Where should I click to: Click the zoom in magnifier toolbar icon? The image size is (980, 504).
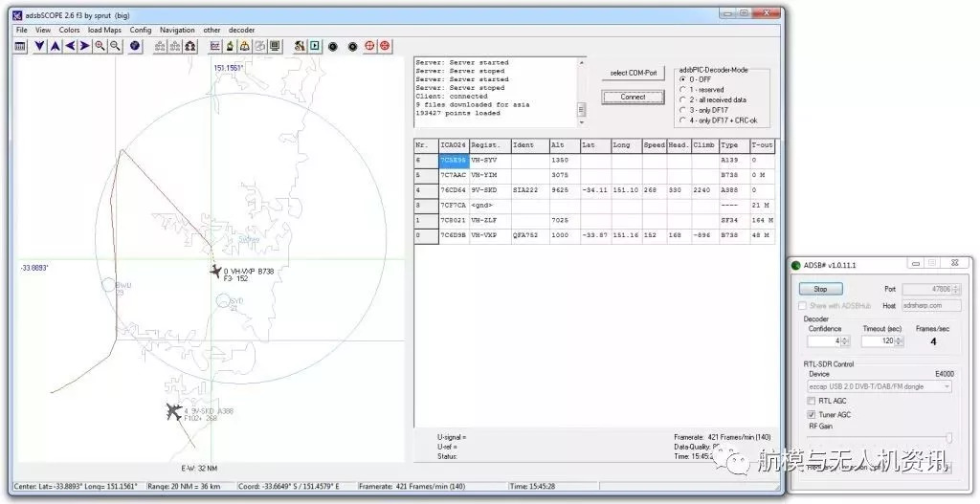100,46
